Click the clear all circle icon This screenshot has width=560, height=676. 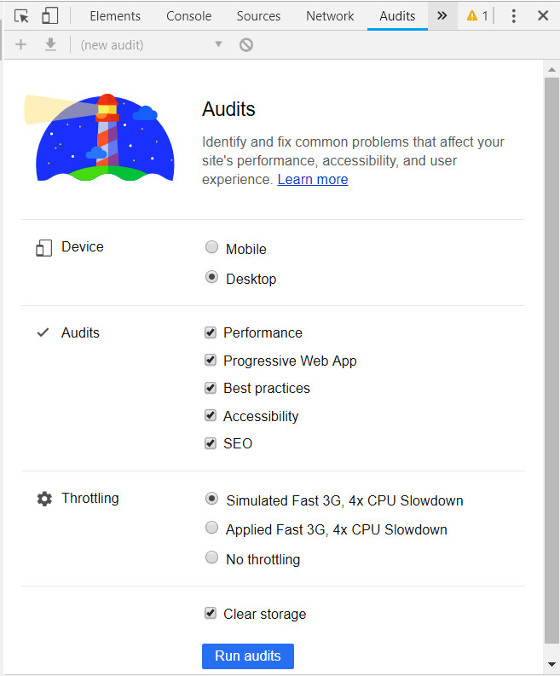coord(246,45)
